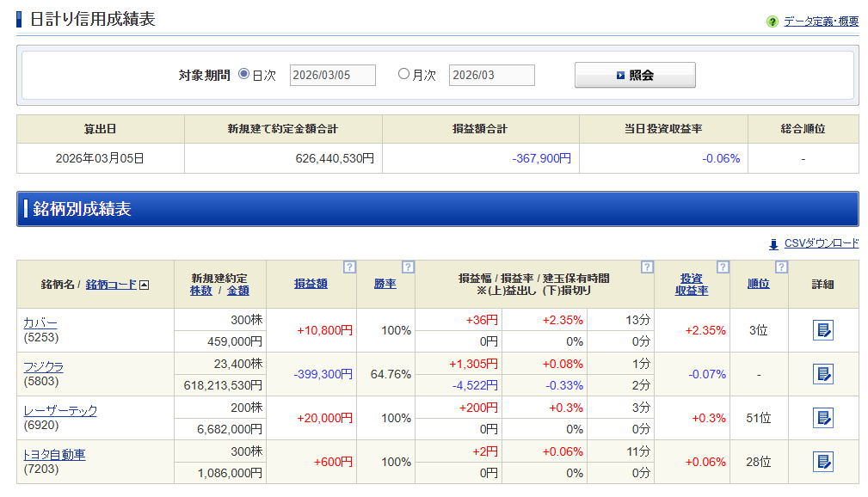Viewport: 868px width, 497px height.
Task: Toggle sort arrow beside 銘柄コード
Action: [145, 285]
